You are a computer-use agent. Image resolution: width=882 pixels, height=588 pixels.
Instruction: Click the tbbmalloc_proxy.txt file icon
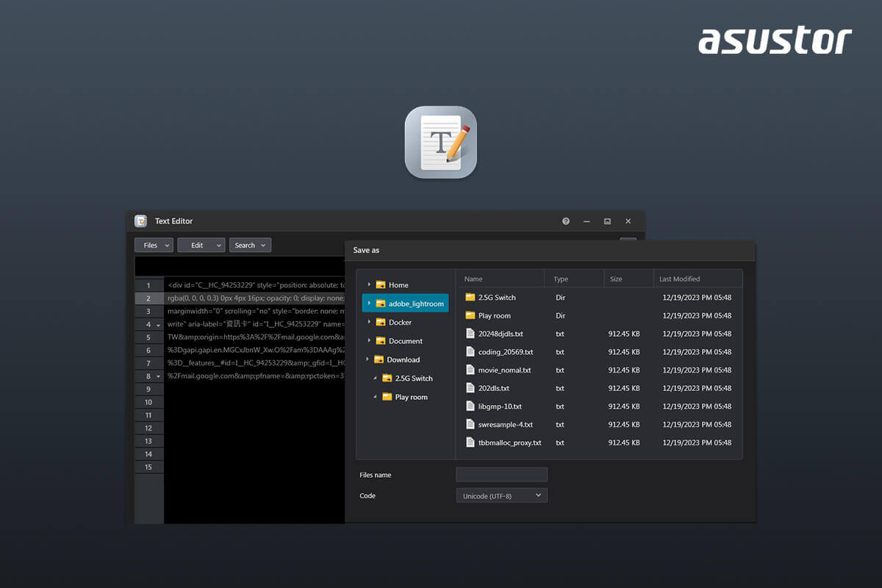point(471,442)
